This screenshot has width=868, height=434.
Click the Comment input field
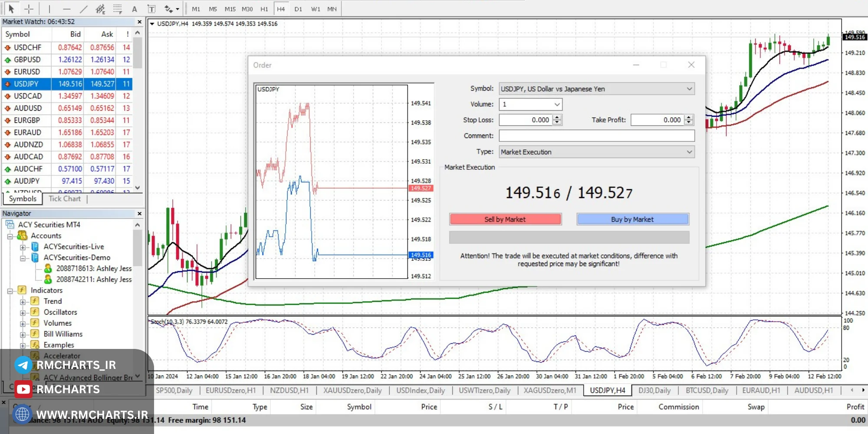[x=597, y=136]
